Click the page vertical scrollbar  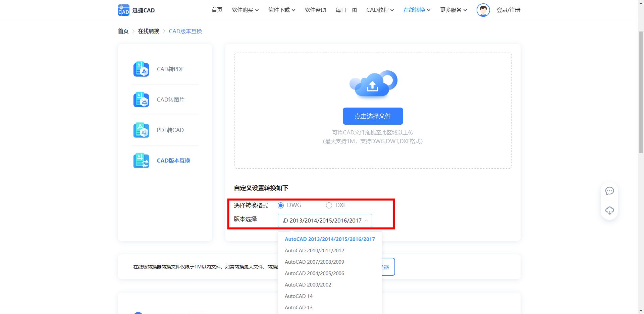click(x=641, y=92)
